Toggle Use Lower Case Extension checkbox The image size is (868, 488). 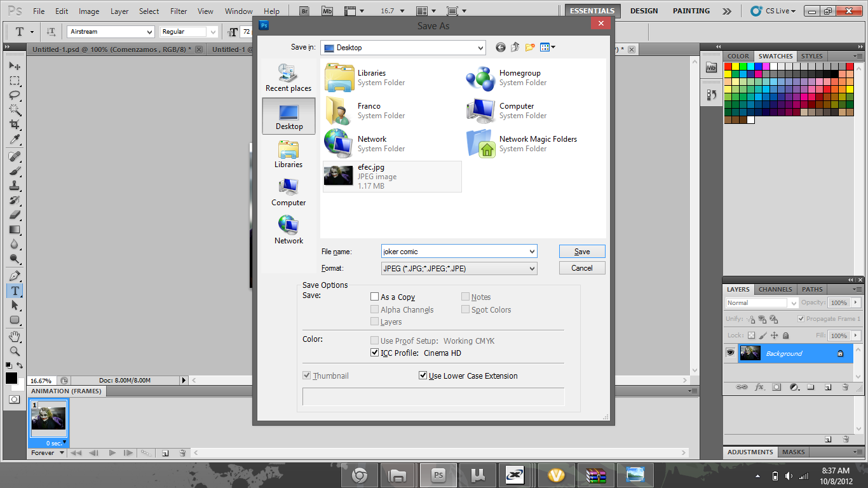[423, 376]
